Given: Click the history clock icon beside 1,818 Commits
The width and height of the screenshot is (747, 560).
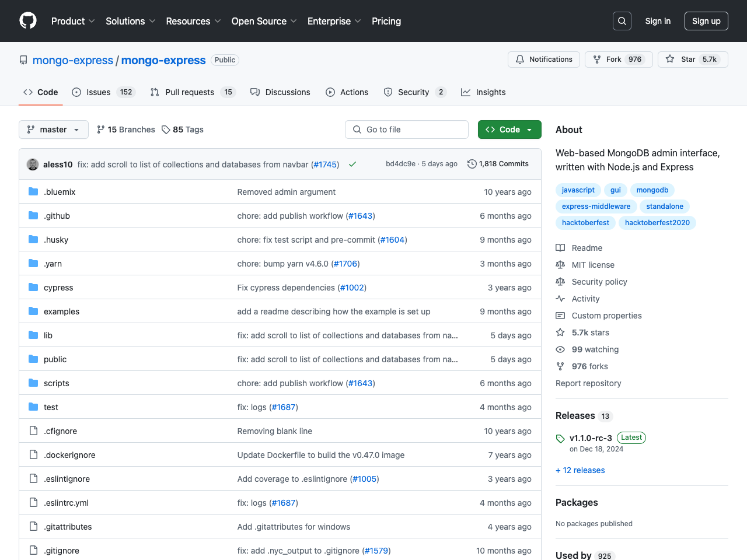Looking at the screenshot, I should (472, 164).
